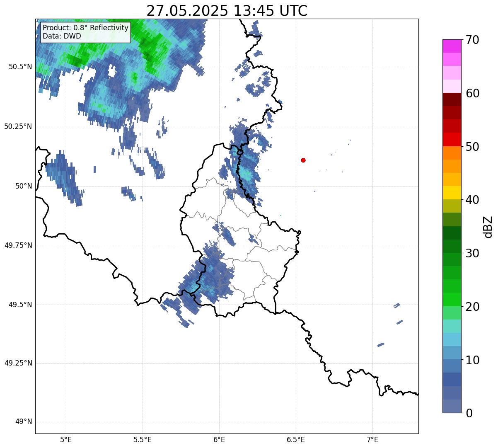The height and width of the screenshot is (448, 498).
Task: Click the title '27.05.2025 13:45 UTC'
Action: point(227,11)
